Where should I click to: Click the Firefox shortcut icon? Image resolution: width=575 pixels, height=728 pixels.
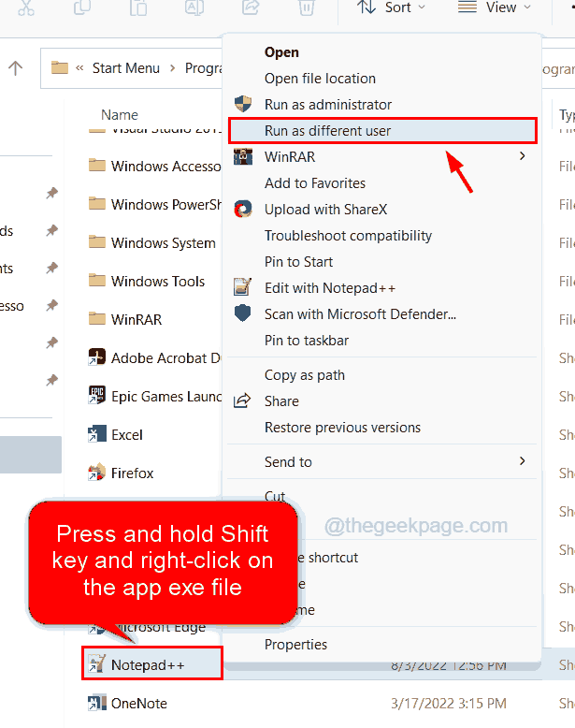96,473
